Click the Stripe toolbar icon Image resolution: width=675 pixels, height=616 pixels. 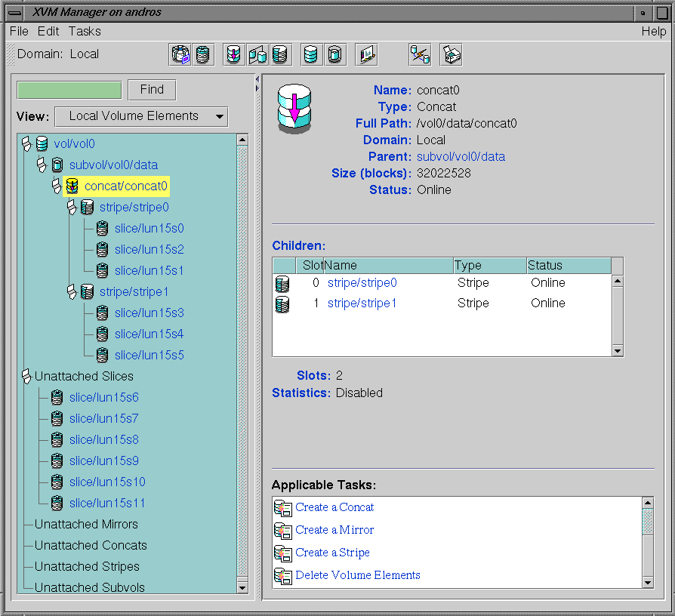click(x=280, y=54)
